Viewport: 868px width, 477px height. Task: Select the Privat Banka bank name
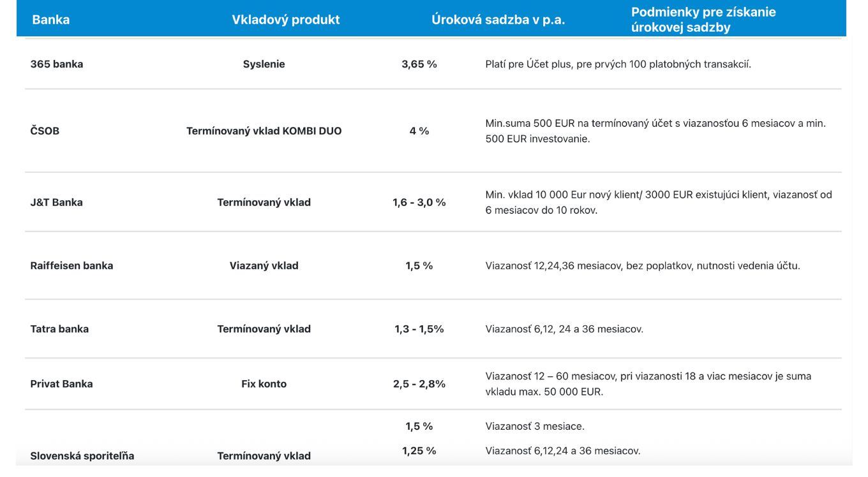[x=61, y=384]
